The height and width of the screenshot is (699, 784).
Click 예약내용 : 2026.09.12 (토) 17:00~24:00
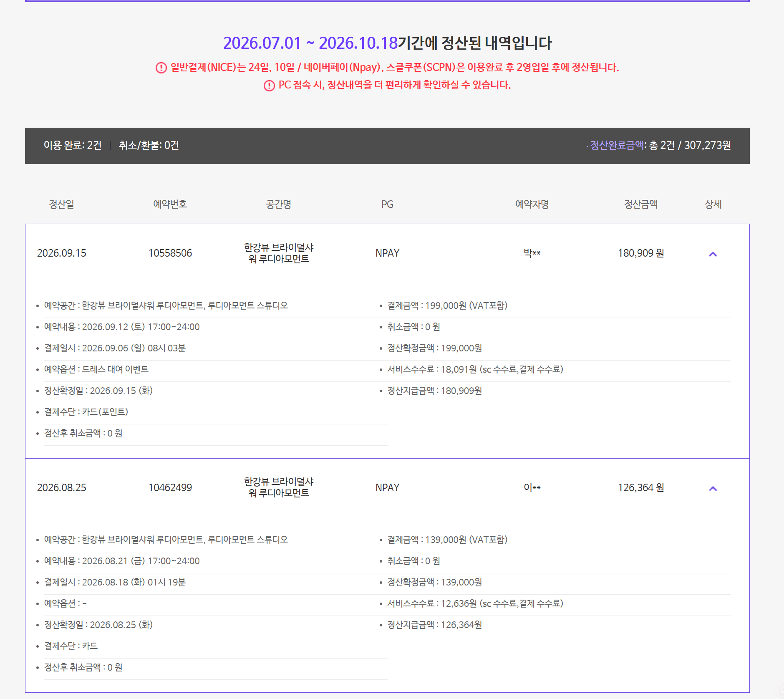(122, 327)
